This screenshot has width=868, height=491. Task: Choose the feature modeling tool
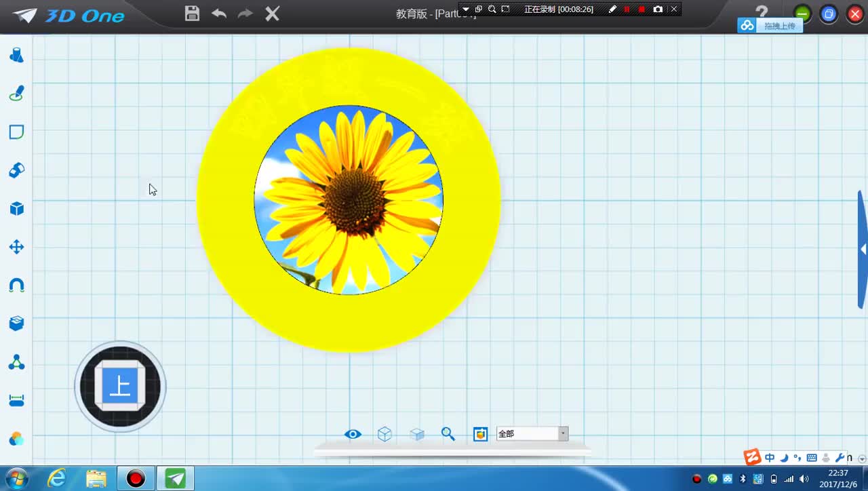point(16,170)
